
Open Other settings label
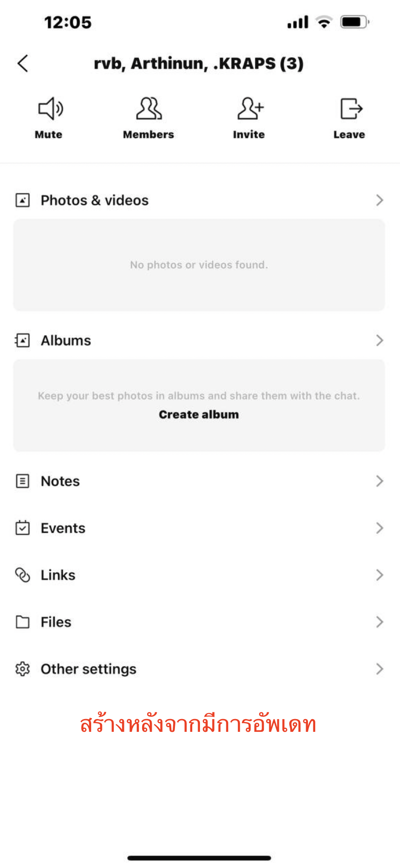pyautogui.click(x=88, y=669)
